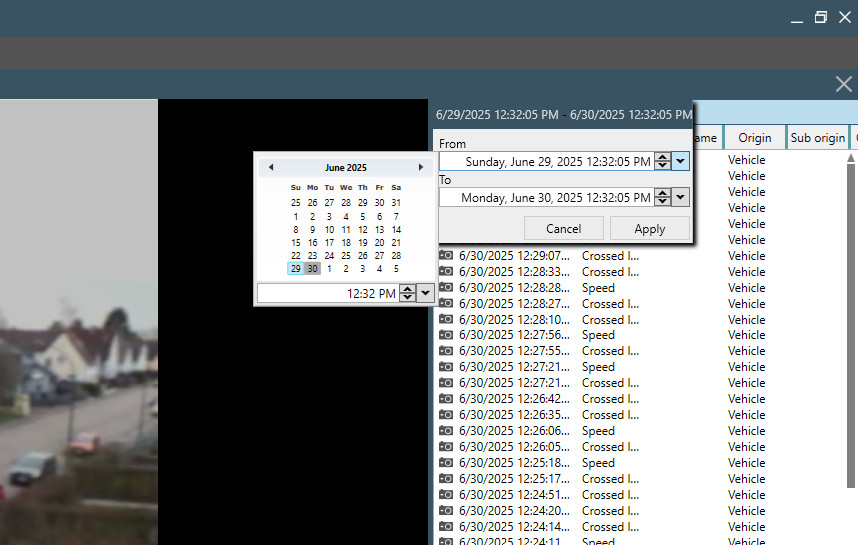Minimize the application window
Image resolution: width=858 pixels, height=545 pixels.
(x=796, y=18)
